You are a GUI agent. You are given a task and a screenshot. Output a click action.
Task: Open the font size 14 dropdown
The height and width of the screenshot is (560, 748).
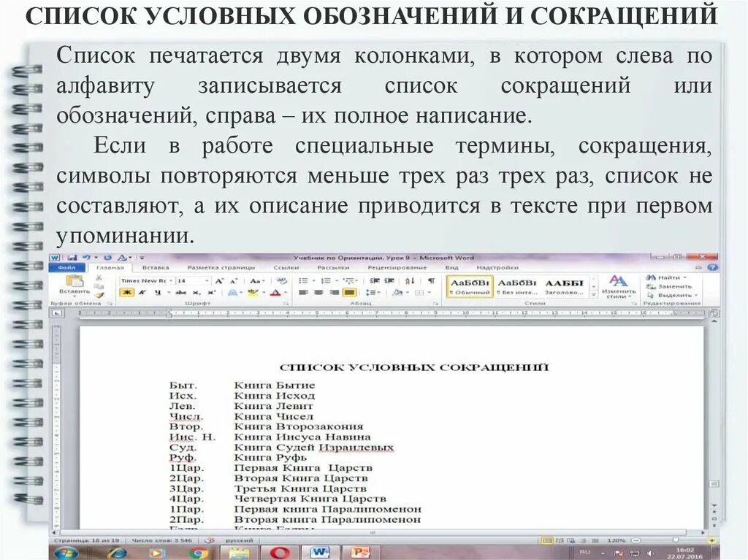pyautogui.click(x=207, y=281)
